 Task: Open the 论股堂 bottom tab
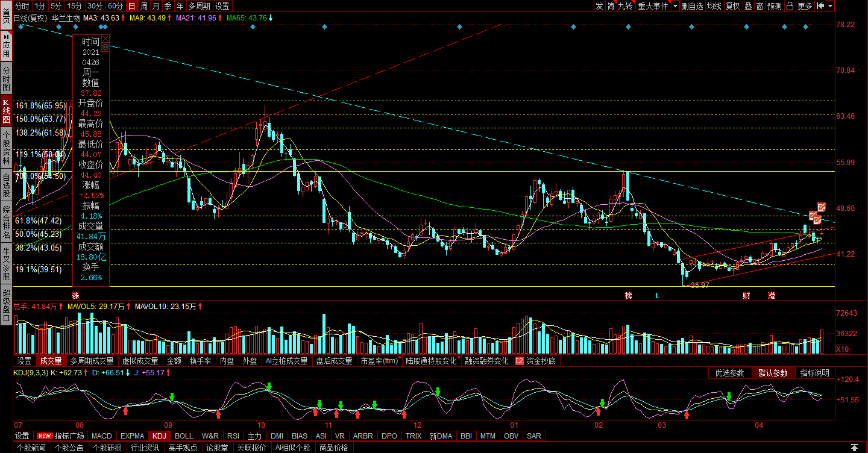pos(216,448)
